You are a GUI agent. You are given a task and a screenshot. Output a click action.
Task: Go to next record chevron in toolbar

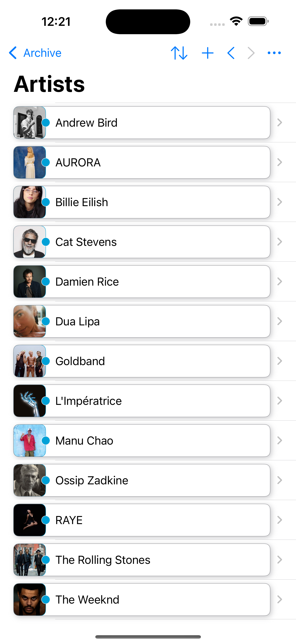pos(251,53)
